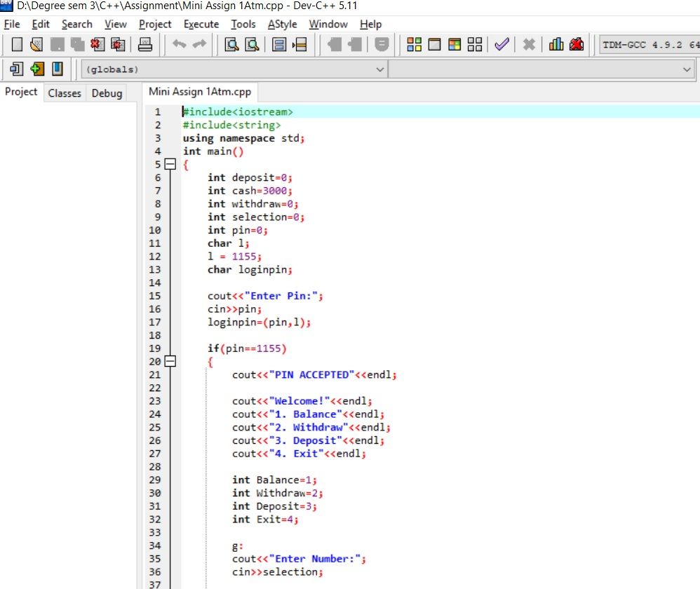
Task: Switch to the Classes tab
Action: point(64,92)
